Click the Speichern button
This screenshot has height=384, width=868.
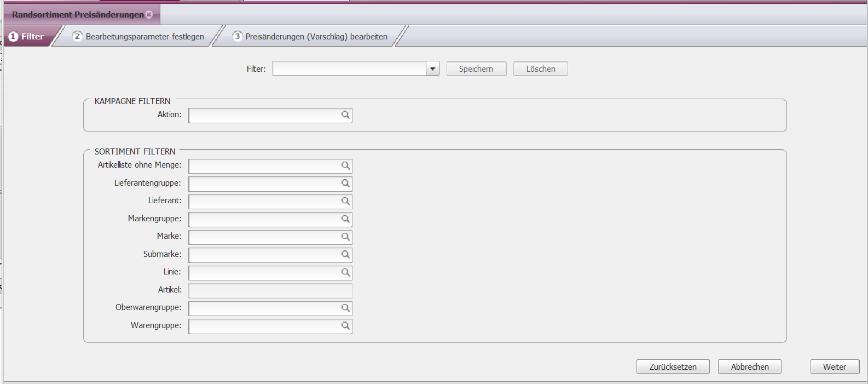tap(476, 68)
